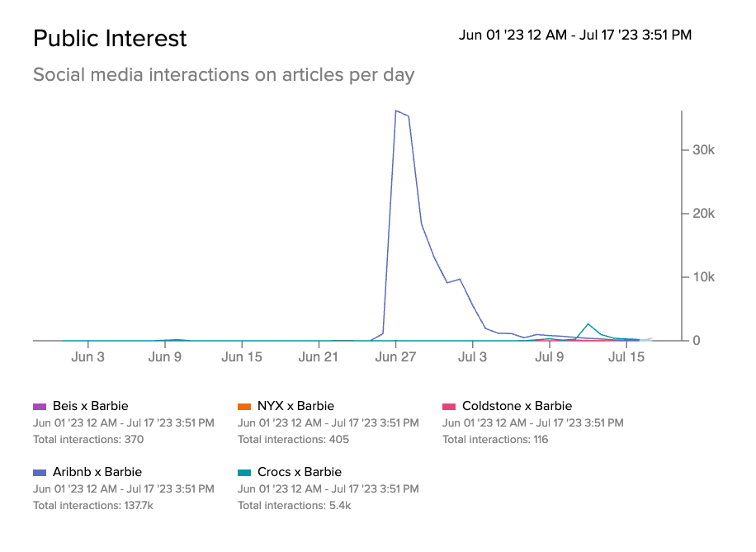
Task: Click the blue Aribnb x Barbie swatch
Action: [40, 472]
